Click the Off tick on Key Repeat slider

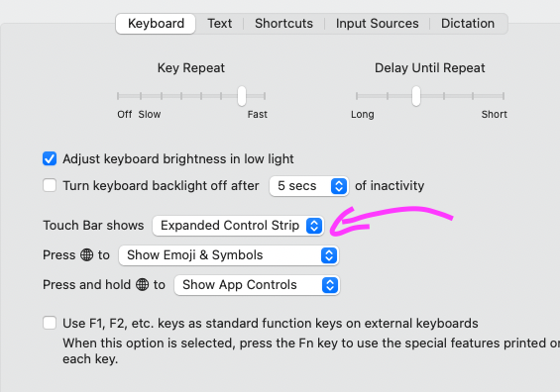[118, 96]
